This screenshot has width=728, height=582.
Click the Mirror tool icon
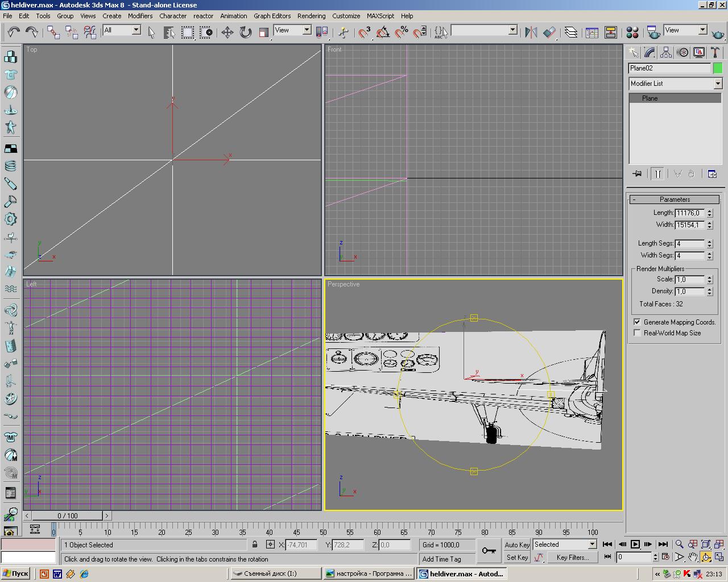531,32
